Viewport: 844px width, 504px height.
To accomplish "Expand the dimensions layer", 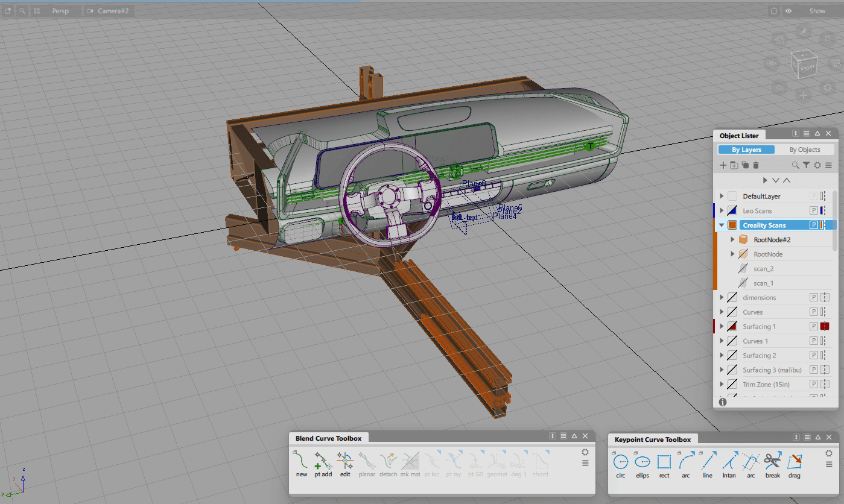I will point(722,297).
